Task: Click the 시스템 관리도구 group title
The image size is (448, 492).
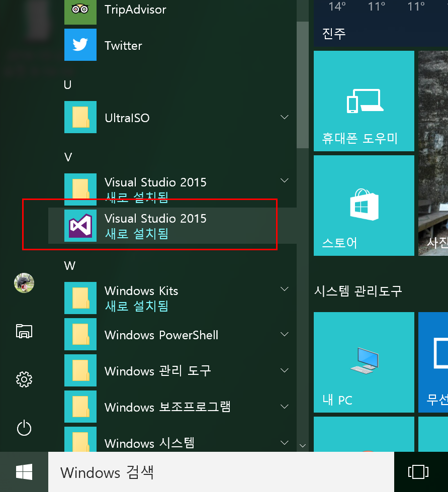Action: point(358,291)
